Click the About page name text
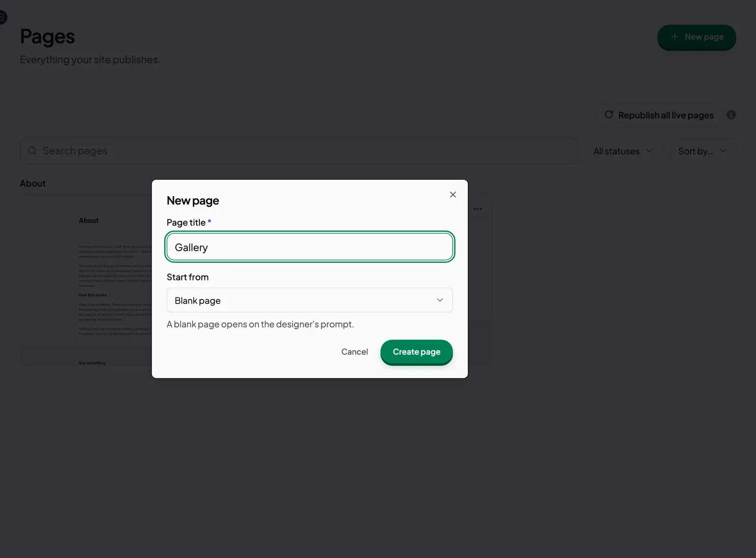 coord(33,183)
